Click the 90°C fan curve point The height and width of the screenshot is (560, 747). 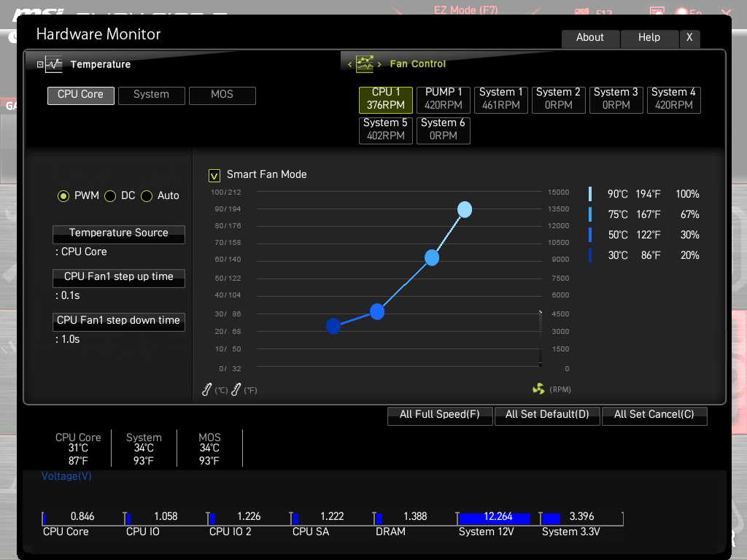(465, 210)
